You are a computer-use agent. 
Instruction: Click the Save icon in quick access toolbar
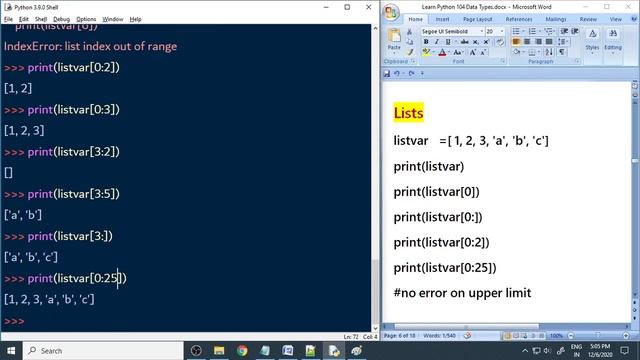387,73
